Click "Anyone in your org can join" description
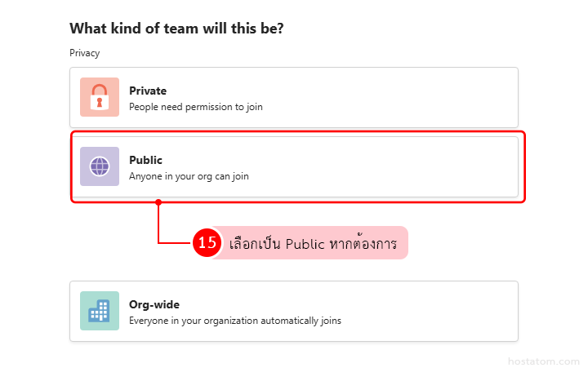The height and width of the screenshot is (372, 588). [x=189, y=175]
